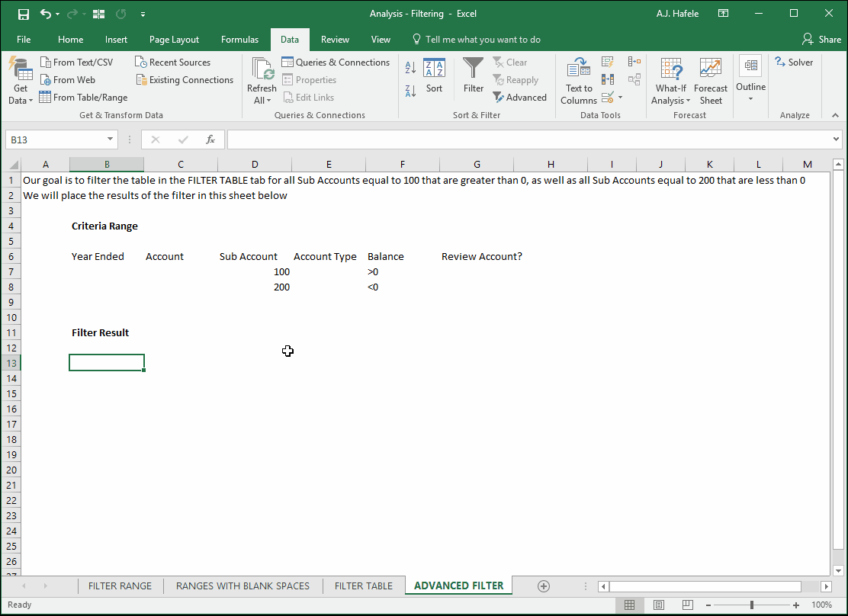Open the Advanced filter dialog
Screen dimensions: 848x616
(x=520, y=98)
